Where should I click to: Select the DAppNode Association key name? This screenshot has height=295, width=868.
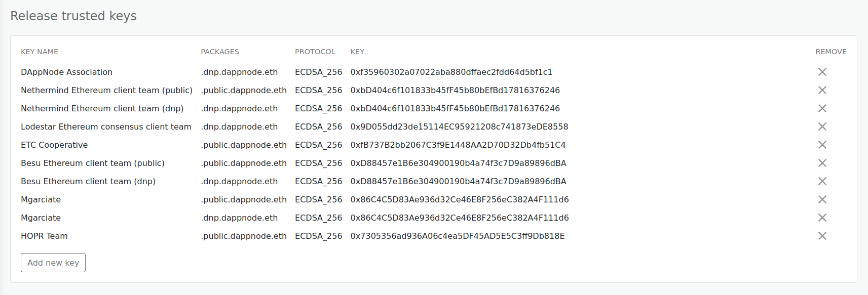coord(66,72)
